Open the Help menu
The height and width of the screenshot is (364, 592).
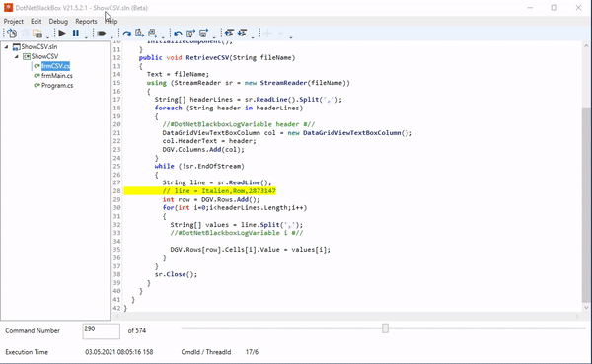111,21
